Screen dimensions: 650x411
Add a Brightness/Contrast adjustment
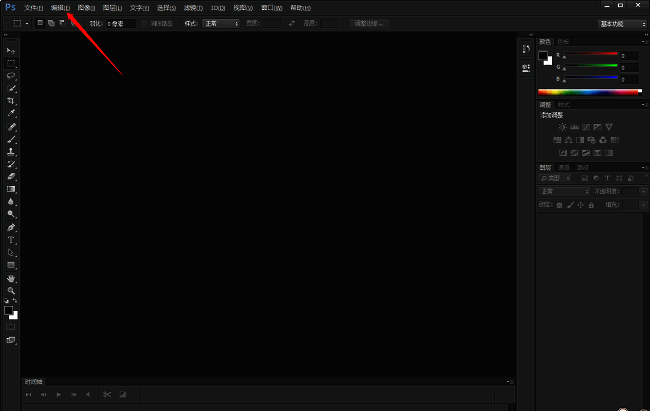(x=563, y=127)
